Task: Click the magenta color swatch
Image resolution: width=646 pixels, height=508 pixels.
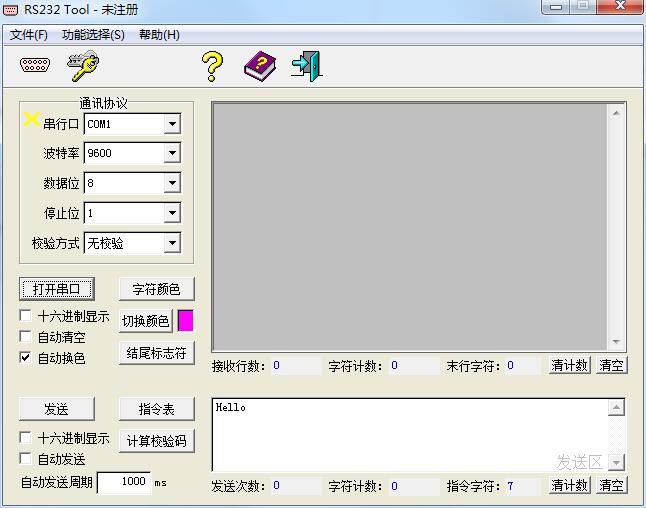Action: (x=185, y=321)
